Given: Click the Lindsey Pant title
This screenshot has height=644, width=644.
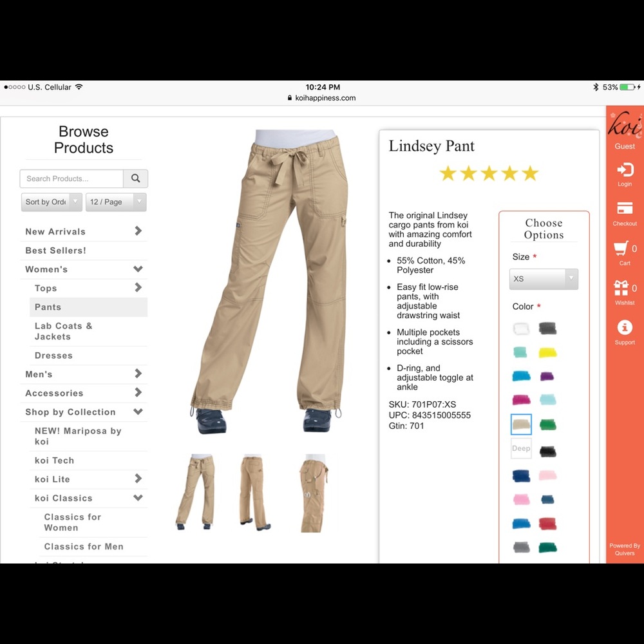Looking at the screenshot, I should 431,146.
